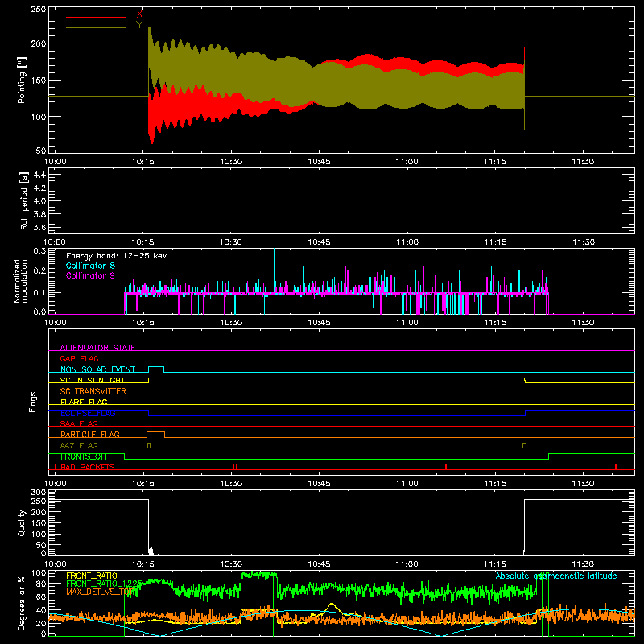The image size is (644, 644).
Task: Click the 10:45 tick label under modulation plot
Action: 319,323
